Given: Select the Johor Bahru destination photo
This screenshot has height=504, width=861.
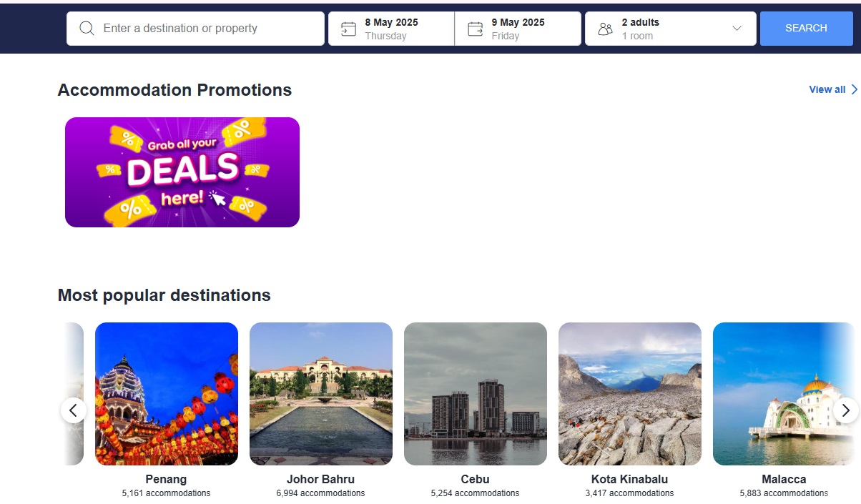Looking at the screenshot, I should (x=321, y=394).
